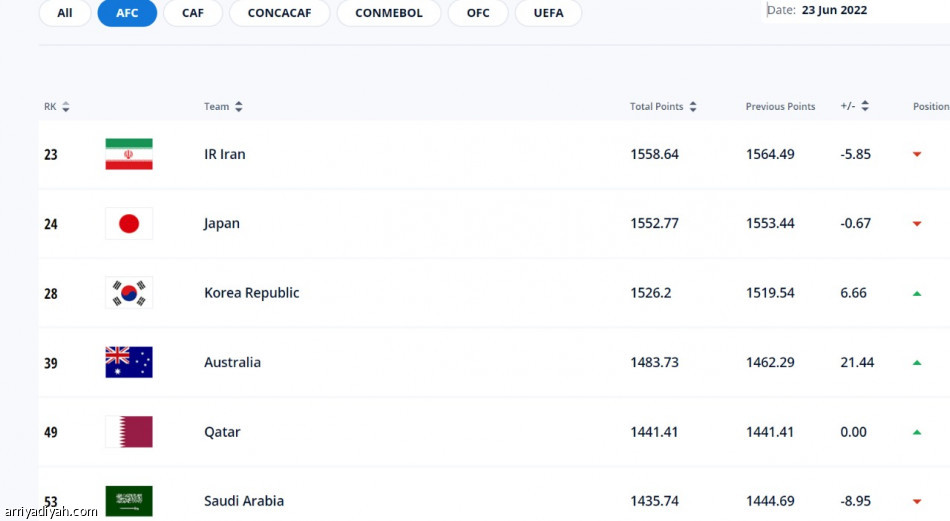
Task: Select the CAF confederation filter
Action: [193, 13]
